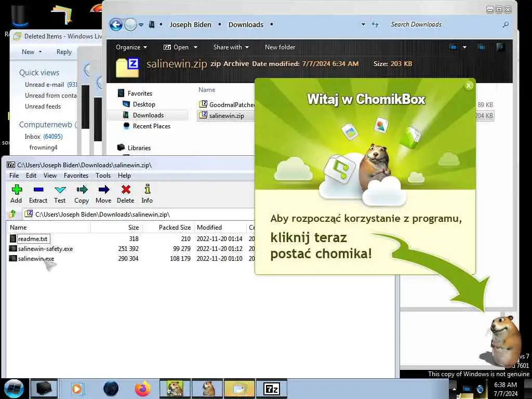Switch to 7-Zip via taskbar icon
532x399 pixels.
point(272,389)
